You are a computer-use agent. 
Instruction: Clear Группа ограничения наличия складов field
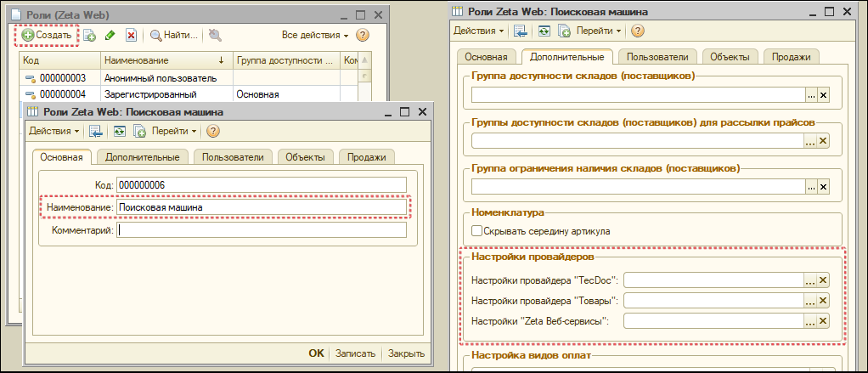[x=823, y=187]
